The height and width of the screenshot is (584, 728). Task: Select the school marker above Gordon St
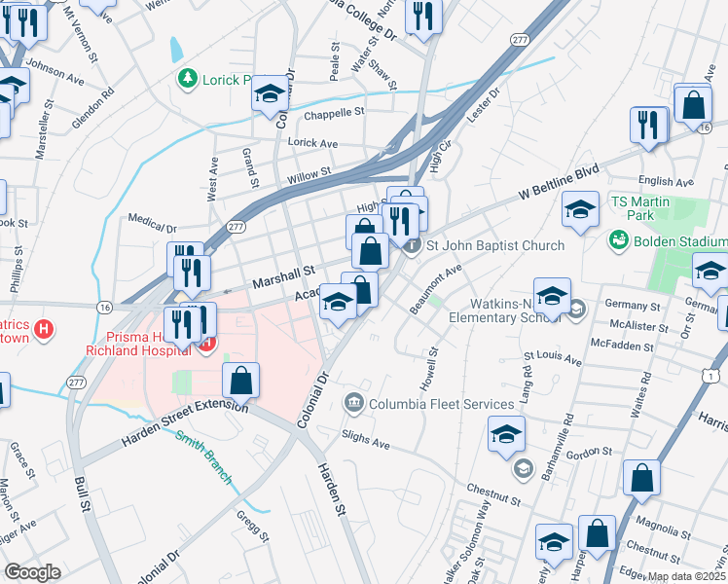(x=506, y=436)
